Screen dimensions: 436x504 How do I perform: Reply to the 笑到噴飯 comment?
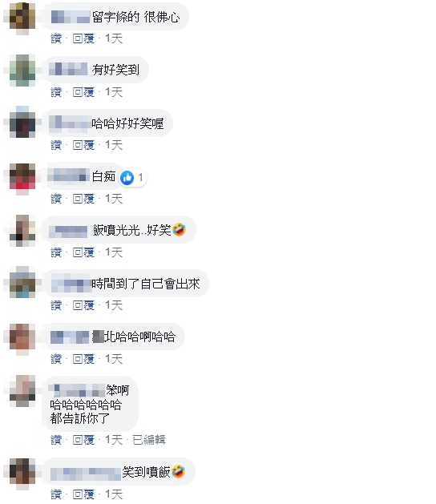tap(83, 494)
